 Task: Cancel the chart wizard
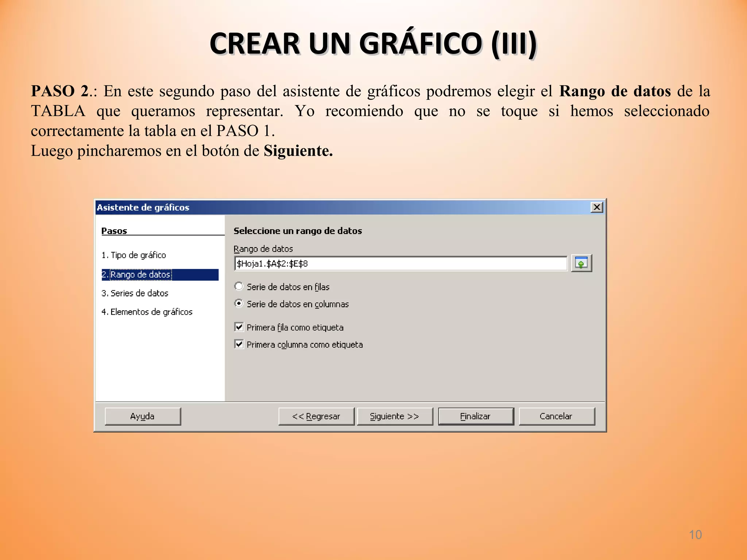click(557, 416)
